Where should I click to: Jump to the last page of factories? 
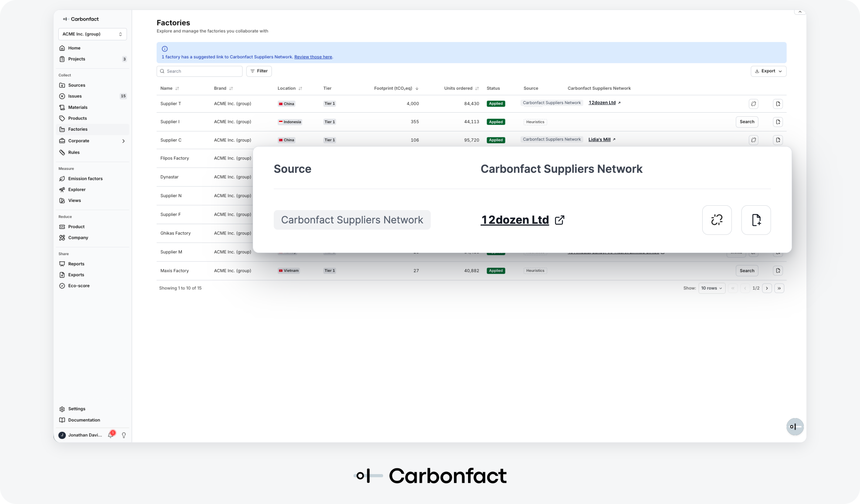pyautogui.click(x=779, y=288)
